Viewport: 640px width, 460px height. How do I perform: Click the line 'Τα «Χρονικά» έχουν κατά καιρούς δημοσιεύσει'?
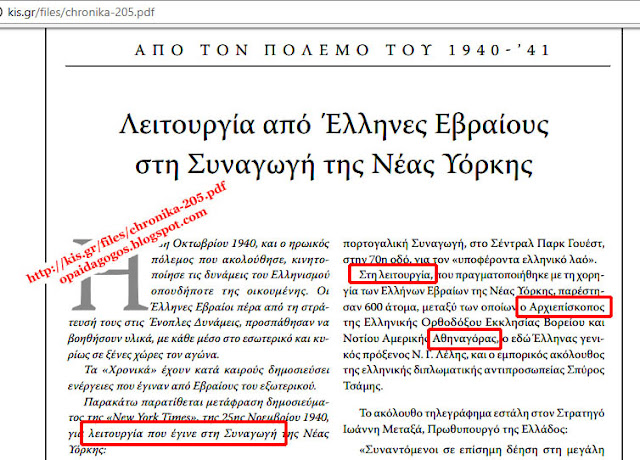207,370
